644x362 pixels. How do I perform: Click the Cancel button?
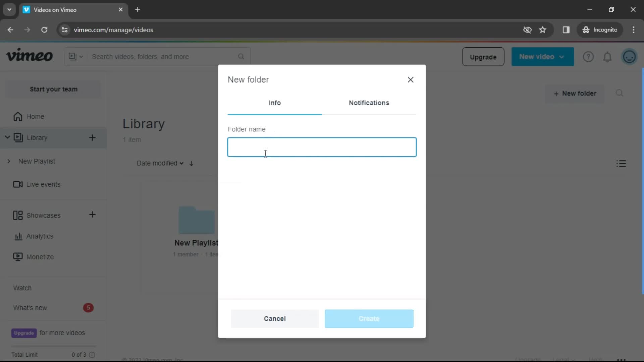pos(275,318)
